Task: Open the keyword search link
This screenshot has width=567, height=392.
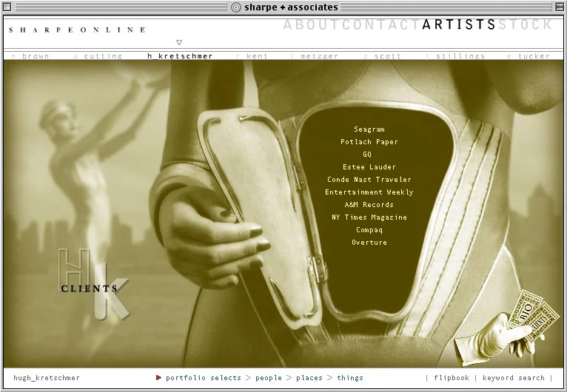Action: [514, 378]
